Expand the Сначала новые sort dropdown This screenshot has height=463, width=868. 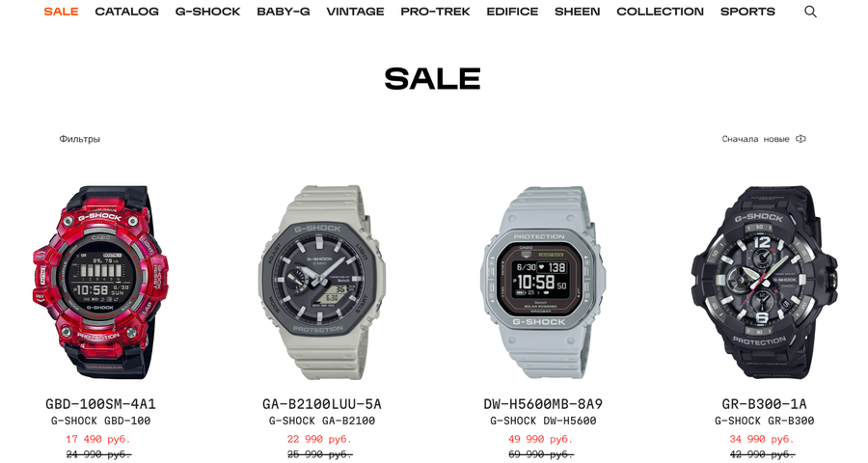(764, 139)
